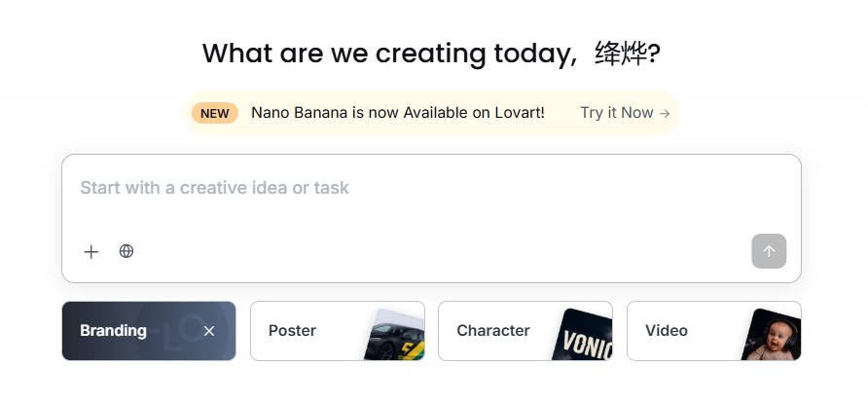Click the orange NEW badge
Viewport: 868px width, 403px height.
coord(215,113)
